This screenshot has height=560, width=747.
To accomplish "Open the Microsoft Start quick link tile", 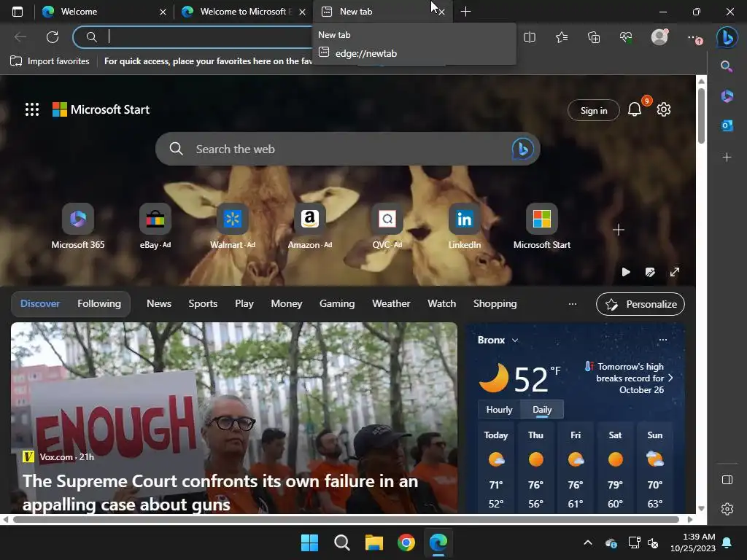I will click(x=542, y=226).
